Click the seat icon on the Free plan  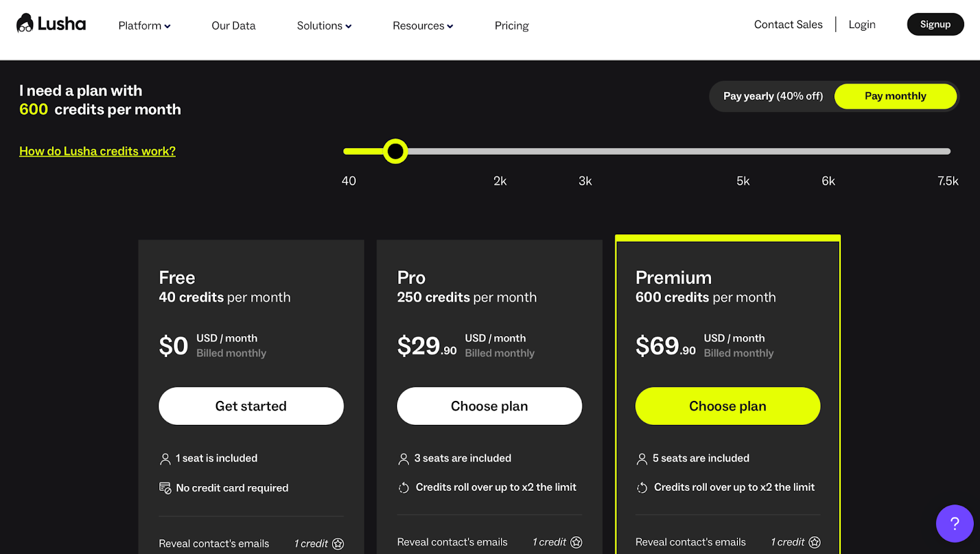[x=164, y=458]
